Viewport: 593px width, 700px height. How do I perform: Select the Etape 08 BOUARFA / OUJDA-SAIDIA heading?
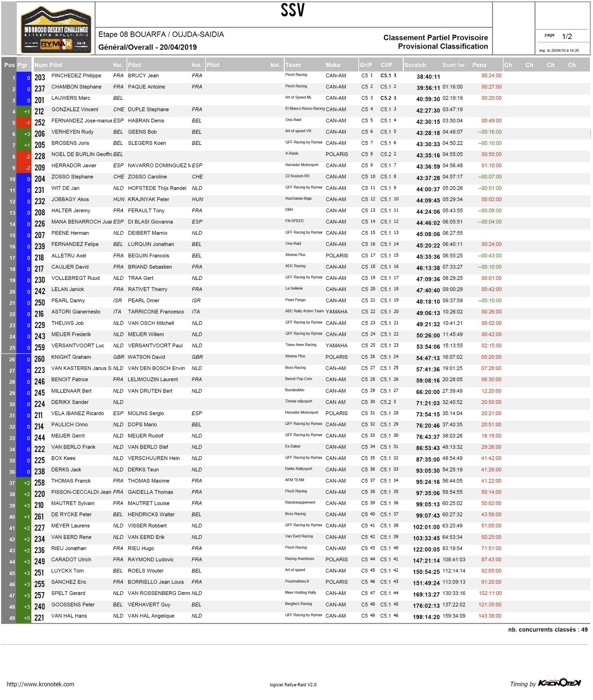(x=161, y=34)
